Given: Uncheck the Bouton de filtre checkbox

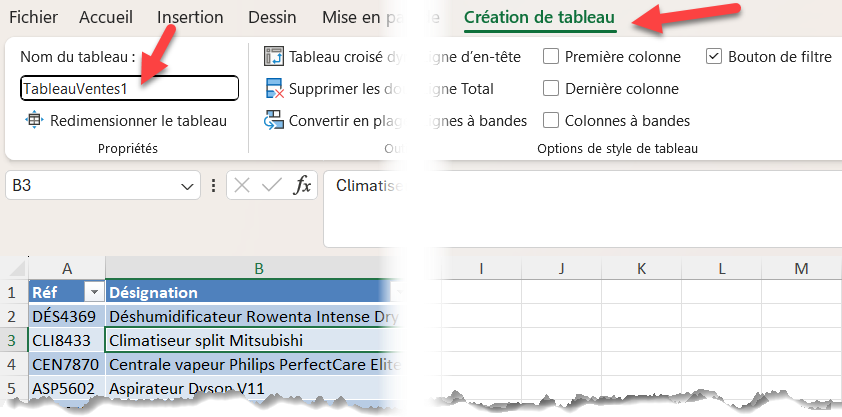Looking at the screenshot, I should (714, 57).
